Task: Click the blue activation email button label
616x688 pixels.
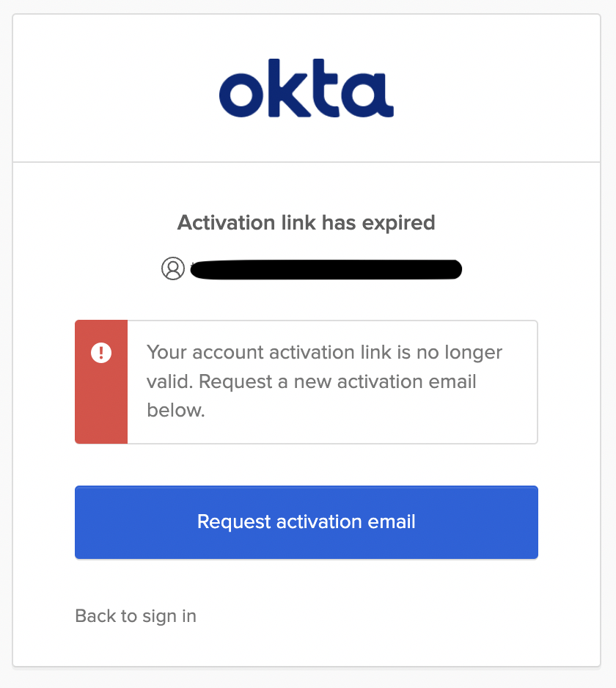Action: pos(307,522)
